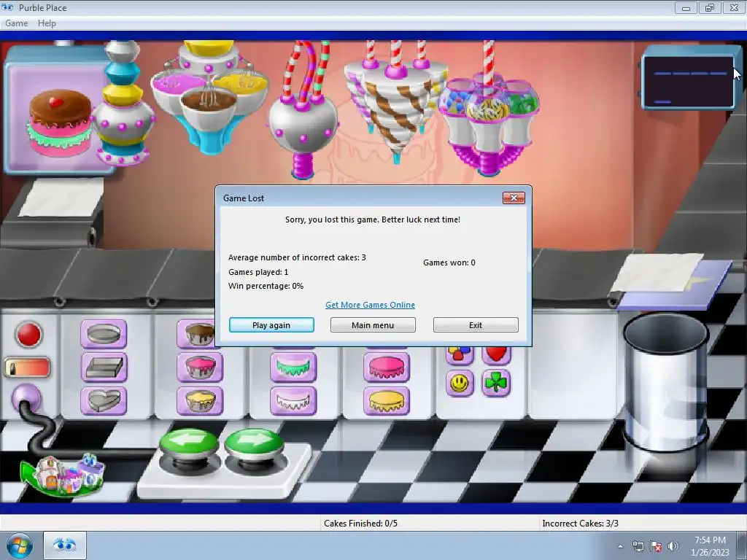Click the multicolor candy decoration button
Image resolution: width=747 pixels, height=560 pixels.
click(x=460, y=355)
